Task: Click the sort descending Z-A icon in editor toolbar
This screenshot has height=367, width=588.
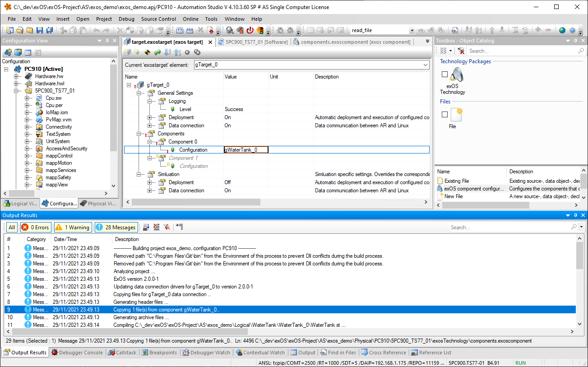Action: point(177,52)
